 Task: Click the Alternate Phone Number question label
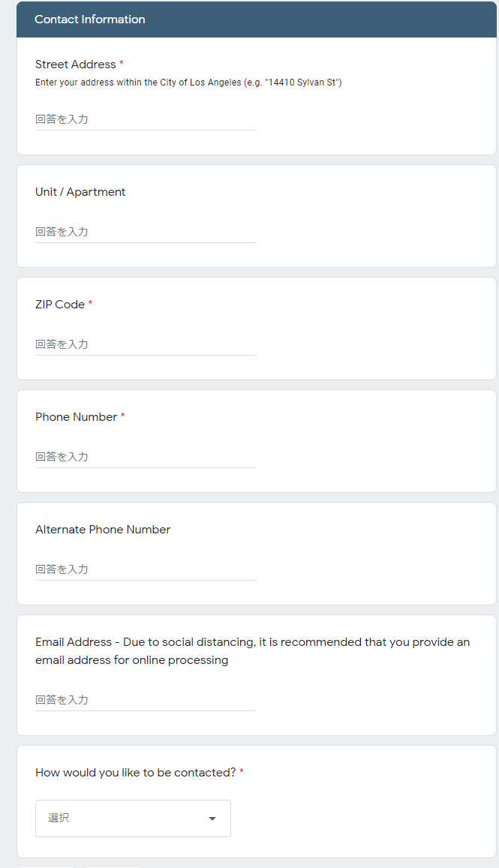tap(103, 529)
